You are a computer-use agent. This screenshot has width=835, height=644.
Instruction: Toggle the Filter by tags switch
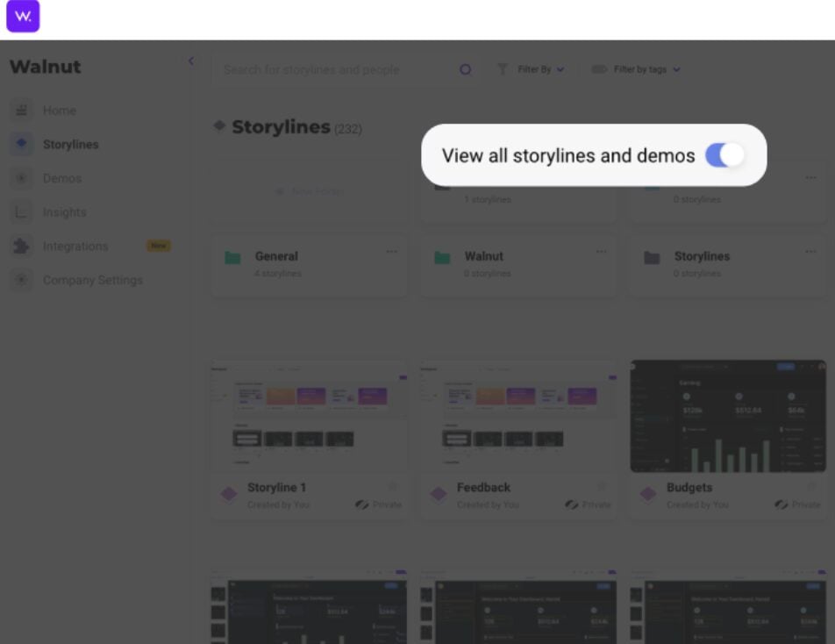pyautogui.click(x=600, y=69)
